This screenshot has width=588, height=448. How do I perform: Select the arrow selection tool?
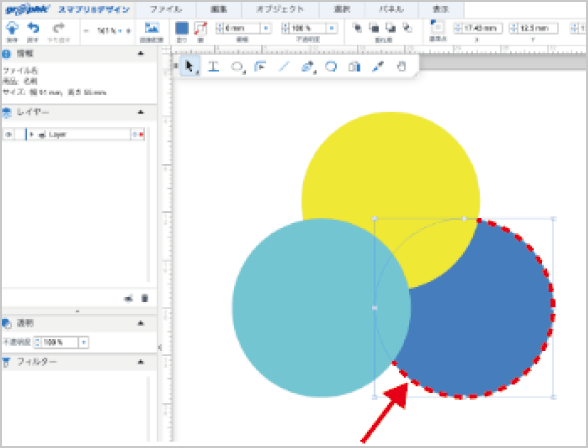click(x=190, y=67)
